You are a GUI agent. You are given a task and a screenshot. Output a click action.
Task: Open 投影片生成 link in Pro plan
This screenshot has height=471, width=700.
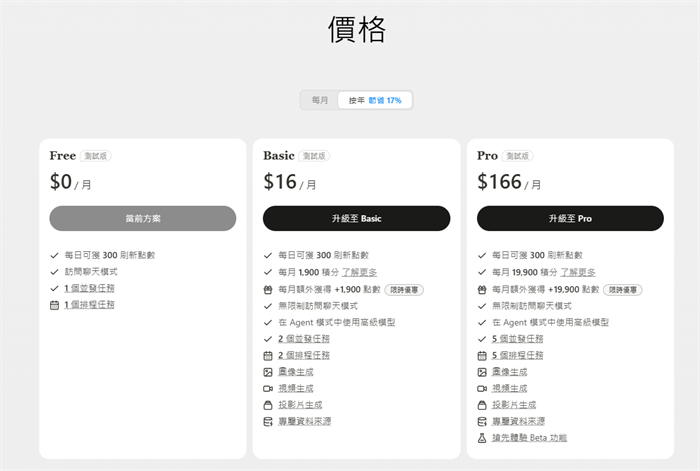[514, 405]
